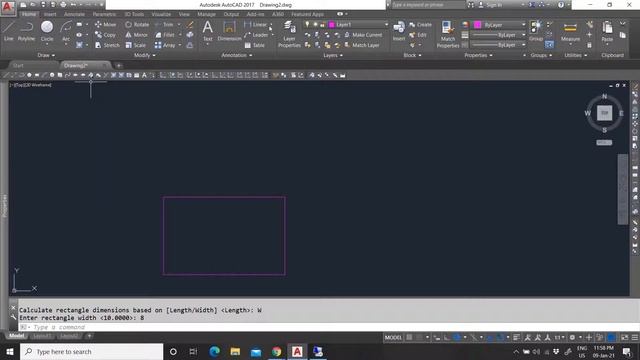Click the Windows search box
The width and height of the screenshot is (640, 360).
91,351
